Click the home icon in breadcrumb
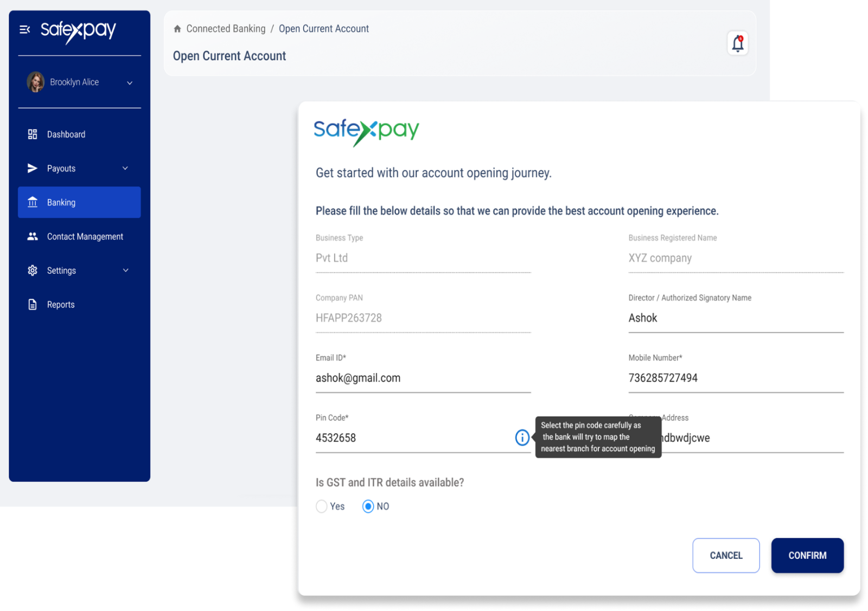The image size is (868, 611). (177, 29)
